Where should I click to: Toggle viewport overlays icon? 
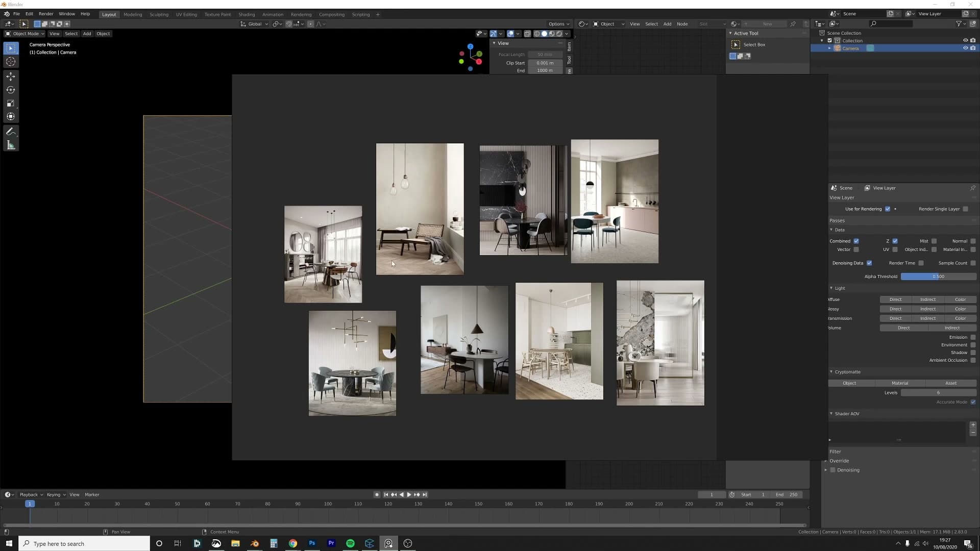(510, 34)
